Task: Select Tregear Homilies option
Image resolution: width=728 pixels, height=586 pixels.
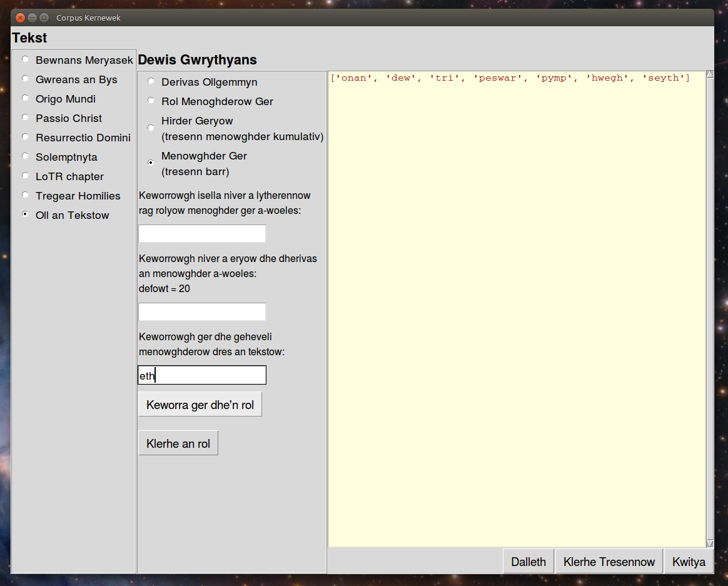Action: [x=71, y=196]
